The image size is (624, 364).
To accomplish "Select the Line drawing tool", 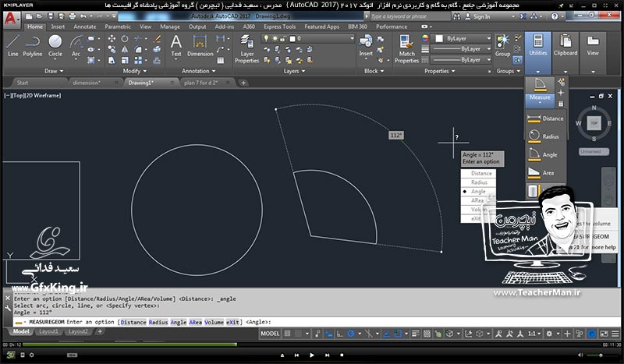I will 12,45.
